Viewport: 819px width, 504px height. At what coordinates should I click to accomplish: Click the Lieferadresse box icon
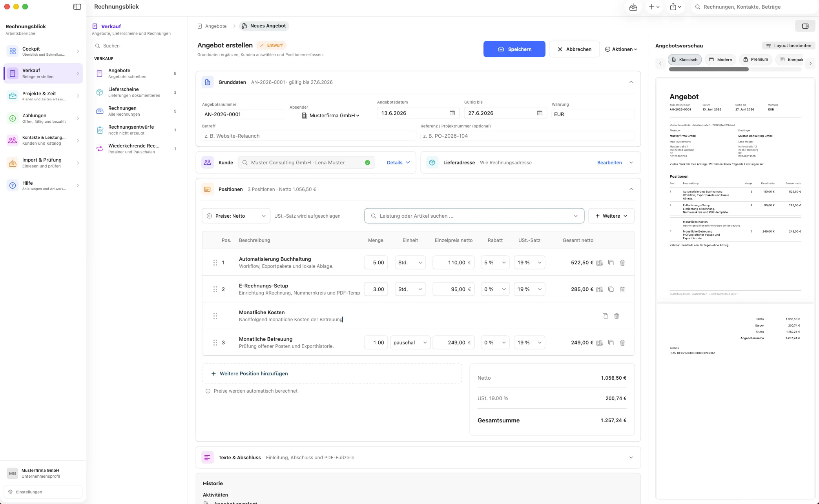(432, 163)
